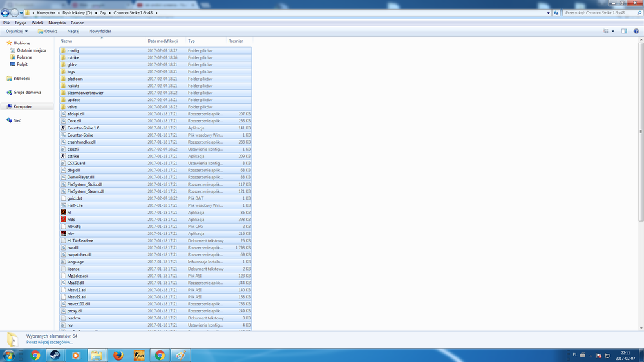Open Steam from the taskbar
This screenshot has width=644, height=362.
click(55, 355)
